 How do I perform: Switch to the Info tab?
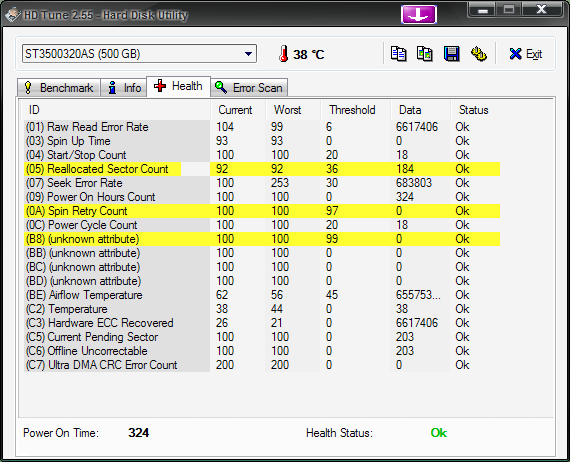tap(124, 88)
